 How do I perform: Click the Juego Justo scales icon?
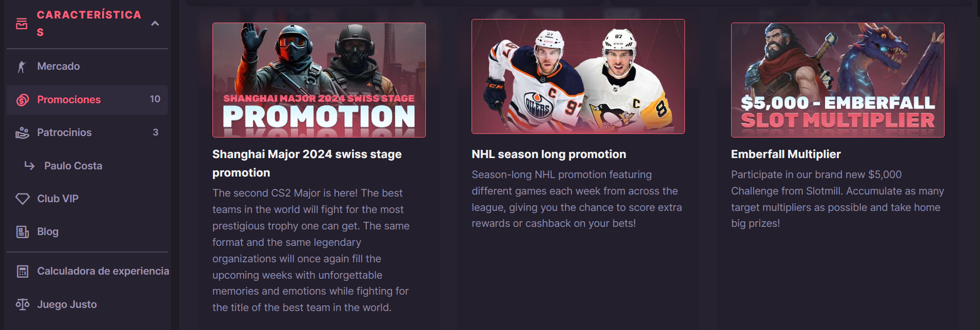(22, 304)
